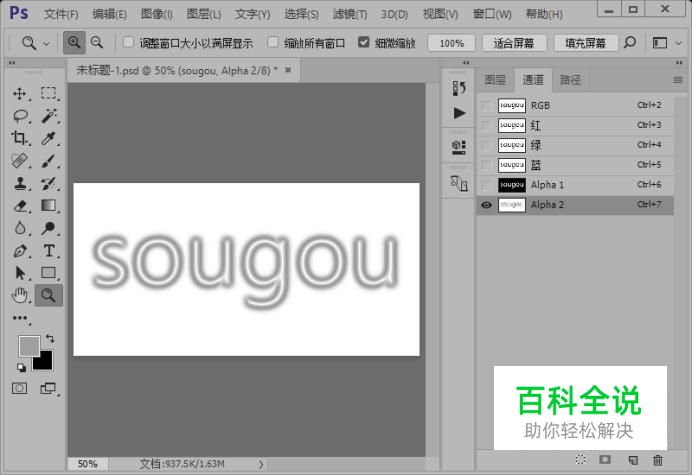Select the History Brush tool

[x=49, y=183]
